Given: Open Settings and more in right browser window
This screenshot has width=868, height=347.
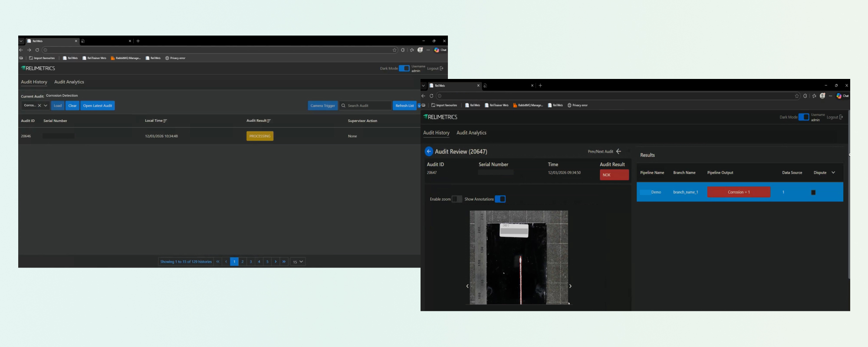Looking at the screenshot, I should coord(830,96).
